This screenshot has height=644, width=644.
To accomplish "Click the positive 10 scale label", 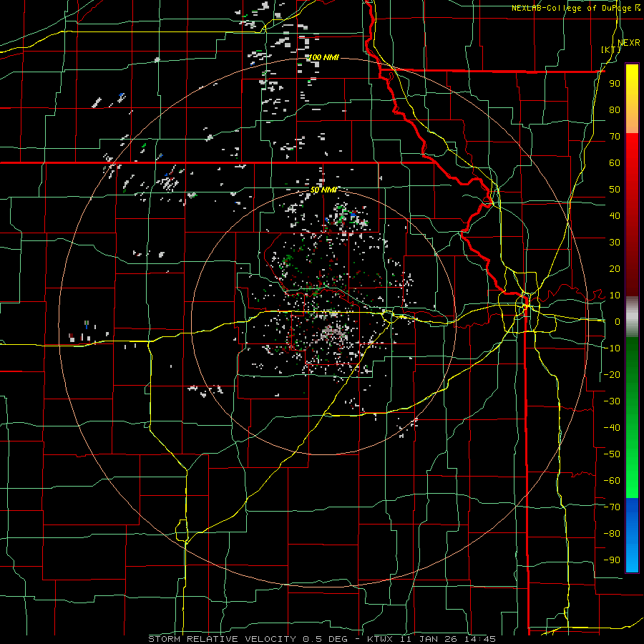I will pos(615,296).
